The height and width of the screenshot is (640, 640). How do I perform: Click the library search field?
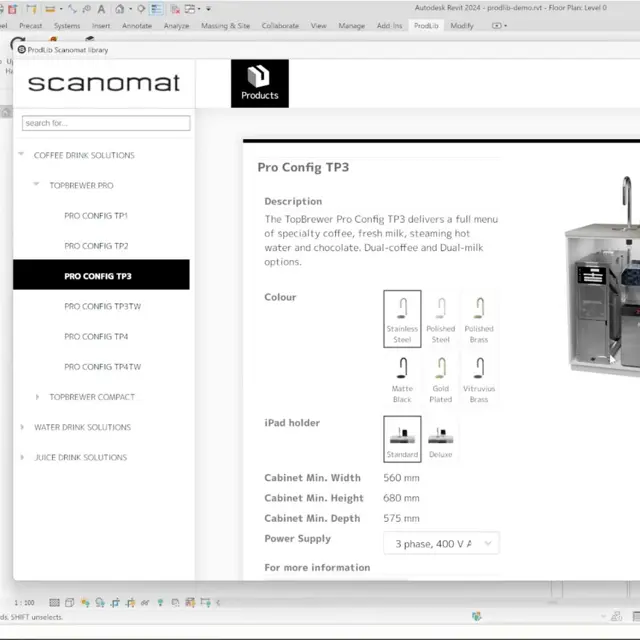(106, 123)
